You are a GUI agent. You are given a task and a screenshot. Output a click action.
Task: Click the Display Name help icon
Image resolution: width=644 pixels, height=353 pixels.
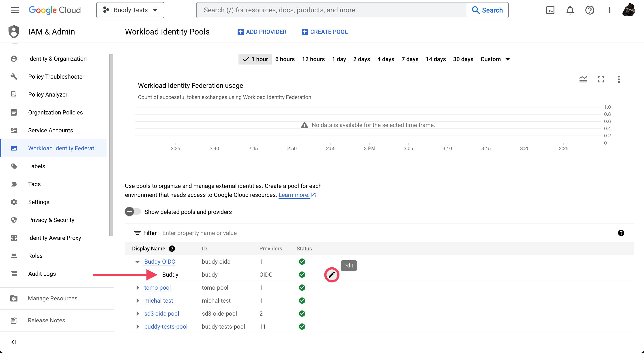coord(172,248)
